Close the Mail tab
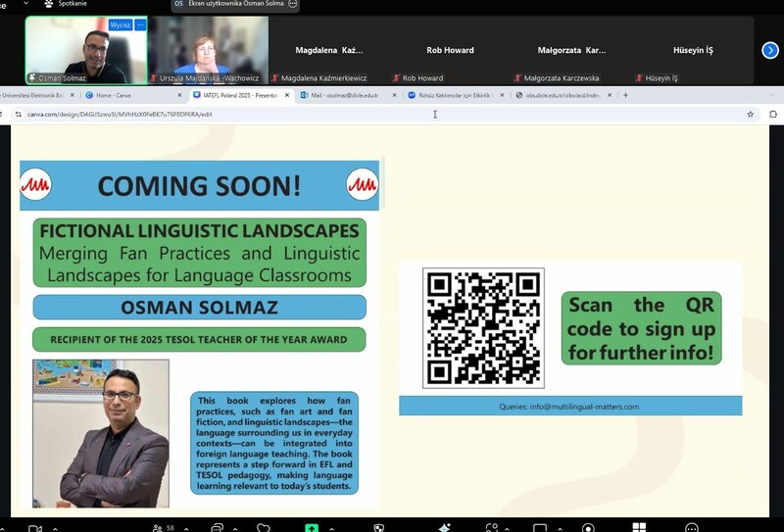The image size is (784, 532). pyautogui.click(x=395, y=95)
